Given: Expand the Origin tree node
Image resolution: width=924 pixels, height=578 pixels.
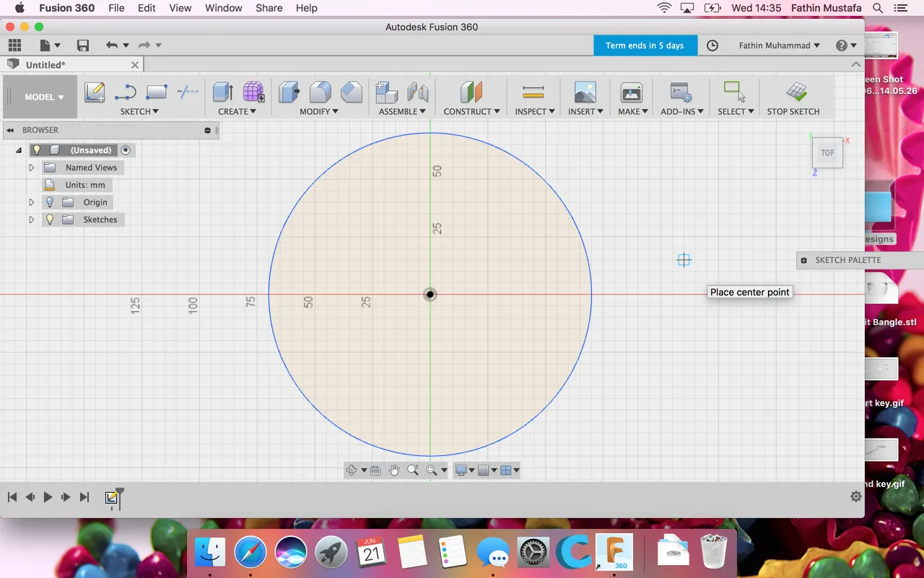Looking at the screenshot, I should pos(31,202).
